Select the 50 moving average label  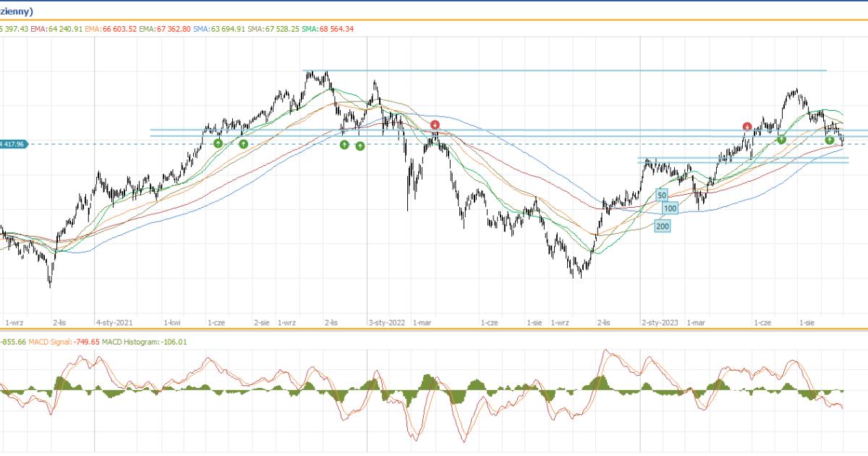pos(662,195)
